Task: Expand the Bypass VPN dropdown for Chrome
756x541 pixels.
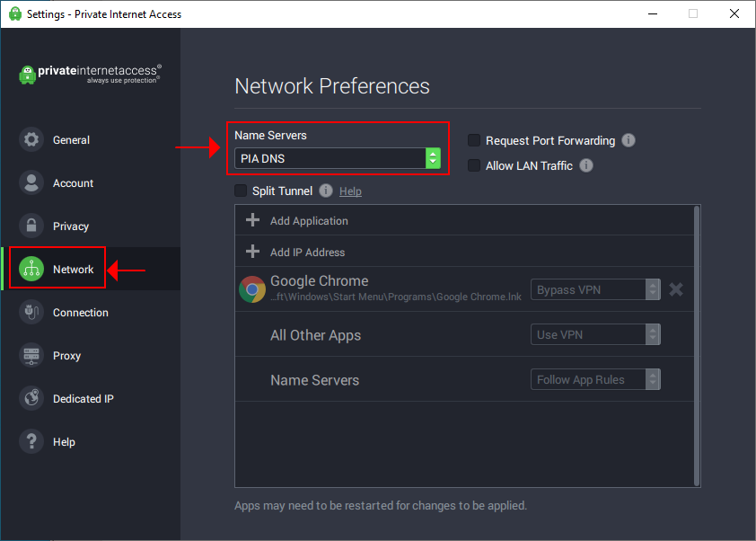Action: click(594, 289)
